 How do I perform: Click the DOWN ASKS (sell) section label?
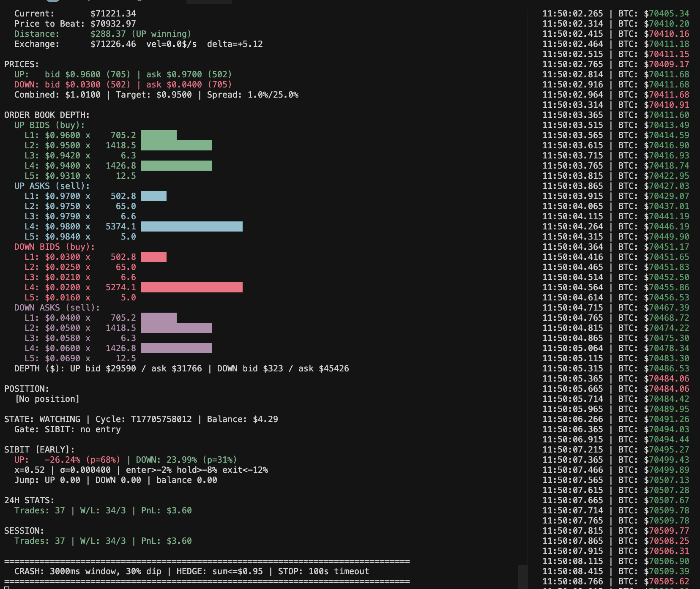[x=57, y=308]
